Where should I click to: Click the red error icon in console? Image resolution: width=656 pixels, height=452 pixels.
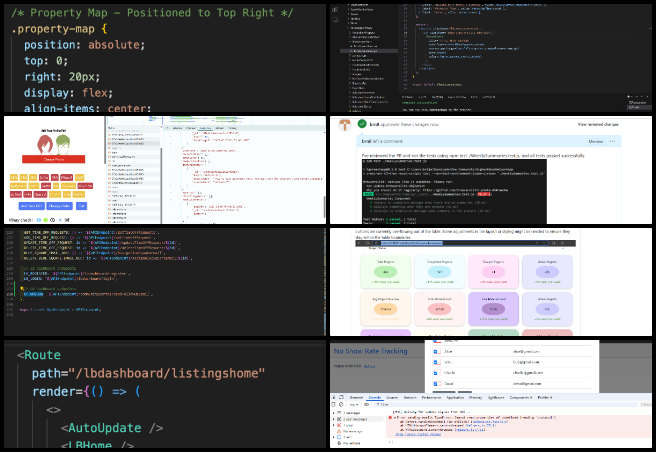tap(390, 418)
